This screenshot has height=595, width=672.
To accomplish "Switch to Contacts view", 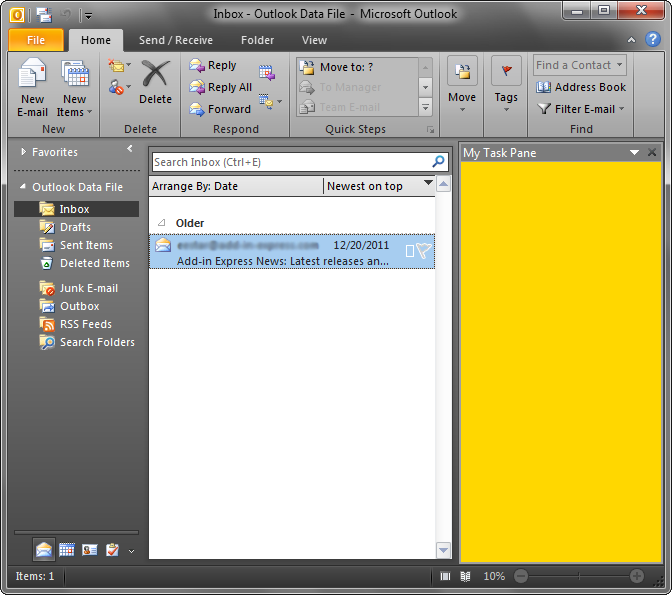I will pos(90,550).
